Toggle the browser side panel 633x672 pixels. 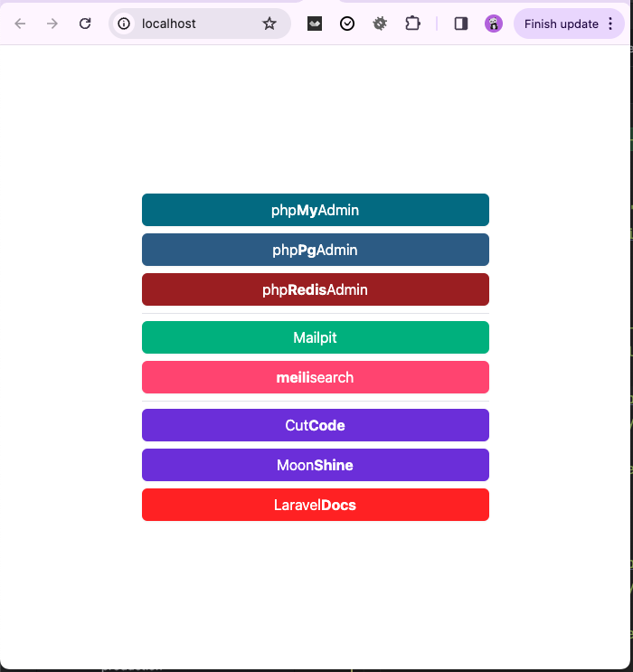tap(461, 24)
